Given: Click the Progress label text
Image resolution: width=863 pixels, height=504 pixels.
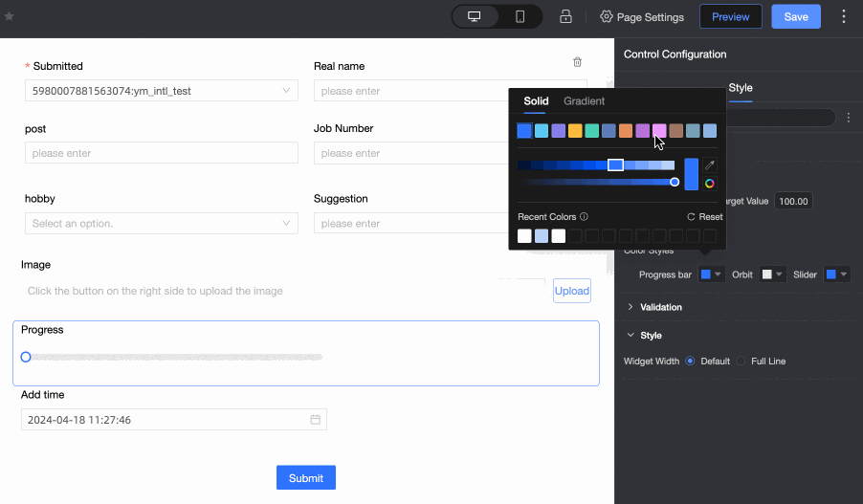Looking at the screenshot, I should pyautogui.click(x=42, y=330).
